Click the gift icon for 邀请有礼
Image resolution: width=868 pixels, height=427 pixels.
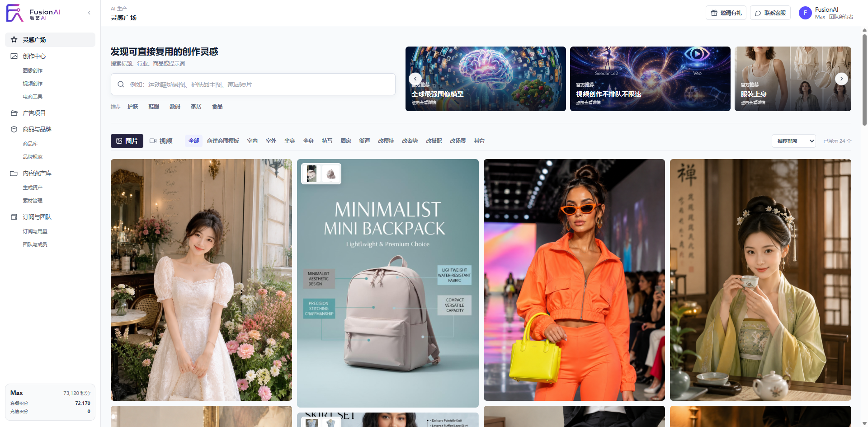[x=714, y=13]
